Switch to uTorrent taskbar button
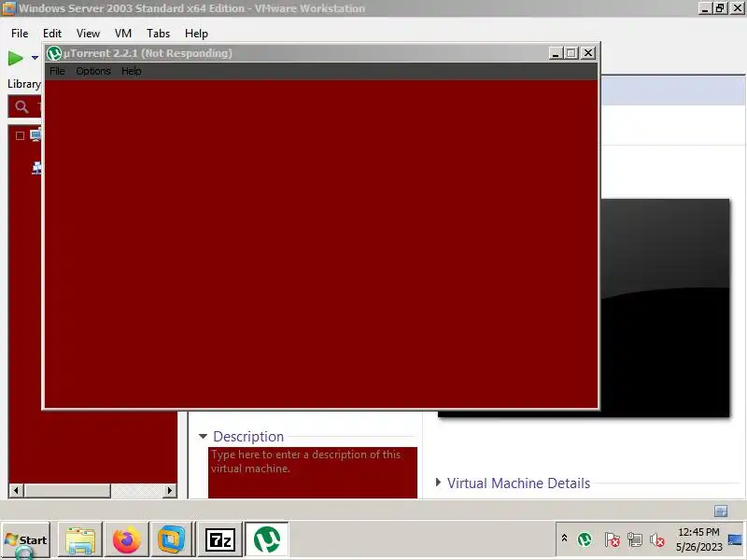 tap(267, 539)
